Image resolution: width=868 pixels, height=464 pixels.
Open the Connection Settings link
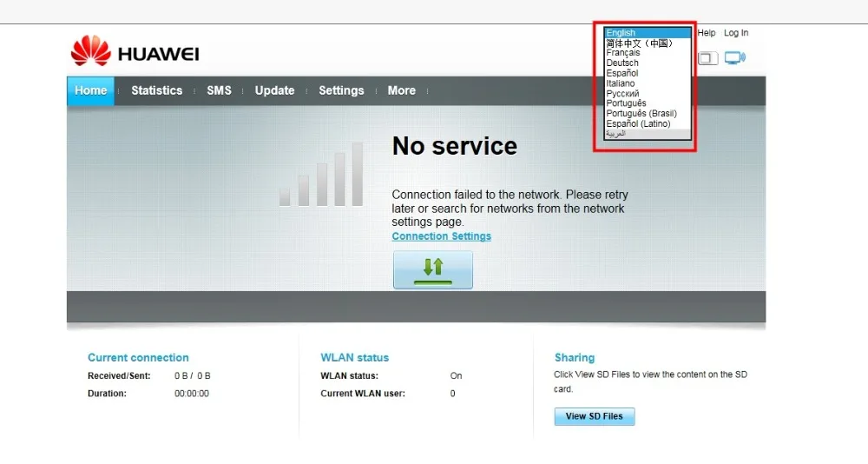(x=441, y=236)
